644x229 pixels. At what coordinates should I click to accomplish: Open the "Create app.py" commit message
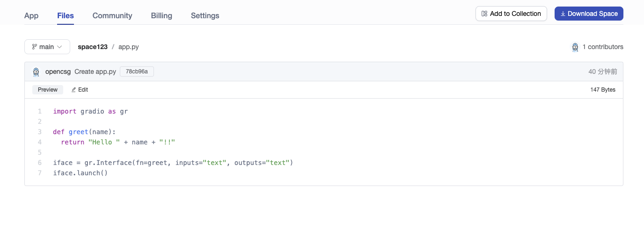pyautogui.click(x=95, y=72)
